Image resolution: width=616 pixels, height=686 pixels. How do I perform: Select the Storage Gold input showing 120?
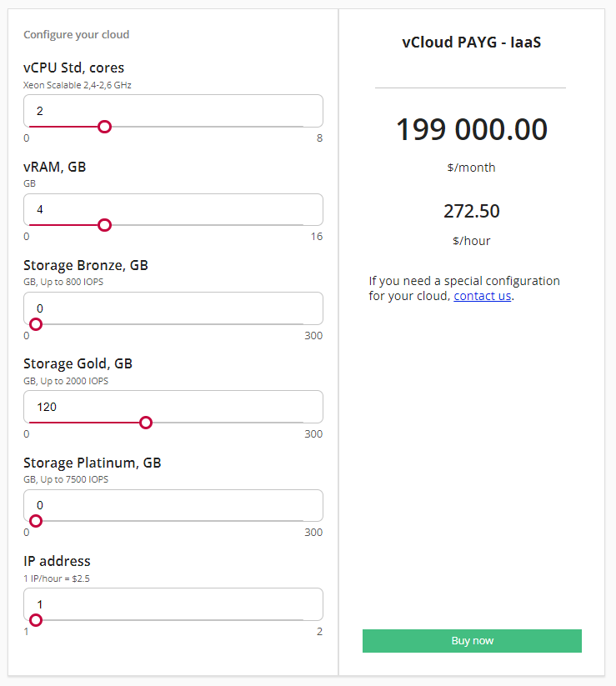pyautogui.click(x=173, y=406)
